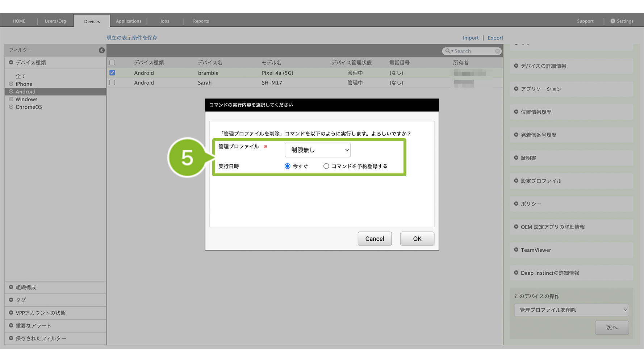
Task: Click the SH-M17 model cell
Action: [x=272, y=83]
